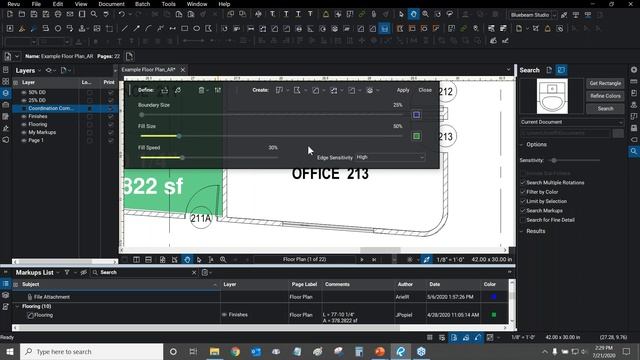Screen dimensions: 640x360
Task: Open the Layers tab icon in left sidebar
Action: coord(6,93)
